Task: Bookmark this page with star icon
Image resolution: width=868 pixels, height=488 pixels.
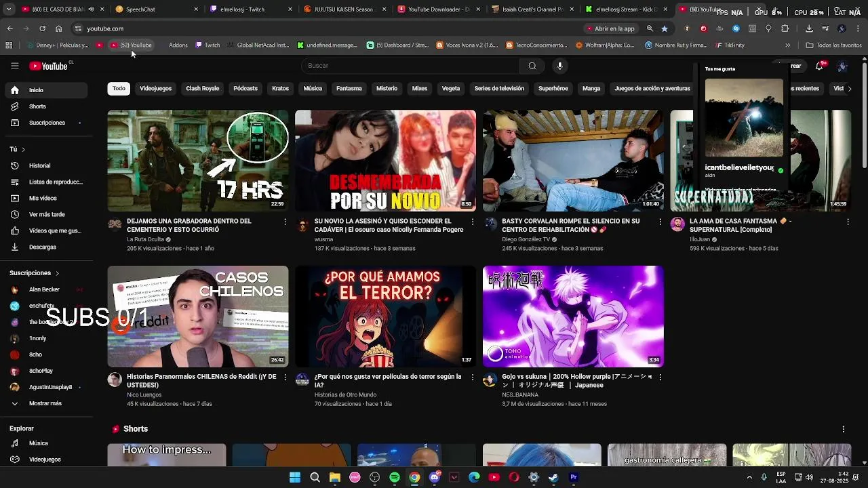Action: [x=665, y=28]
